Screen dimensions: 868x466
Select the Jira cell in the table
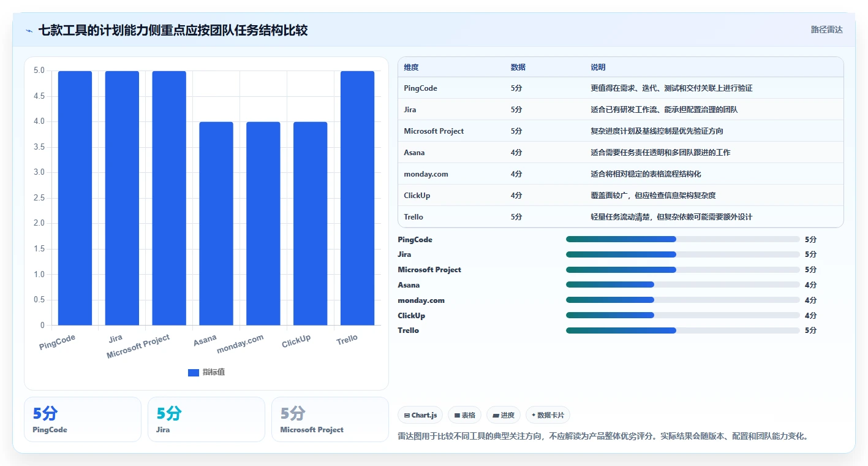pos(410,110)
